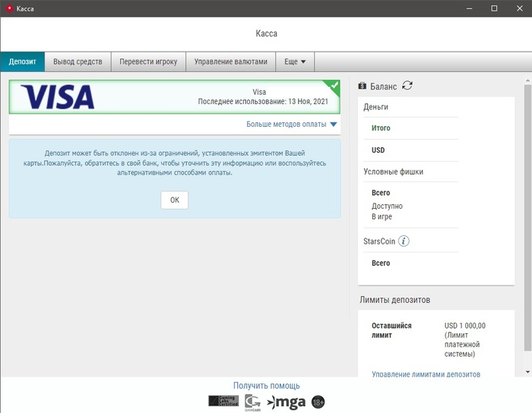Screen dimensions: 532x413
Task: Open Управление лимитами депозитов link
Action: (426, 374)
